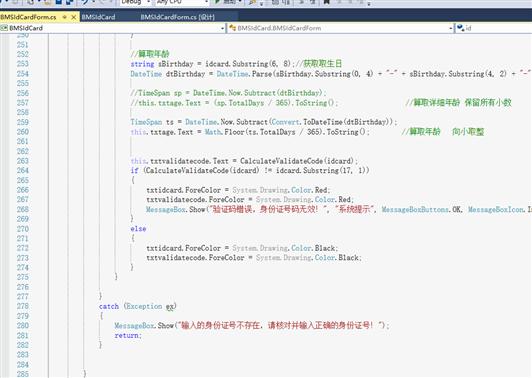Click the class icon beside BMSIdCard.BMSIdCardForm
This screenshot has height=378, width=532.
coord(232,28)
